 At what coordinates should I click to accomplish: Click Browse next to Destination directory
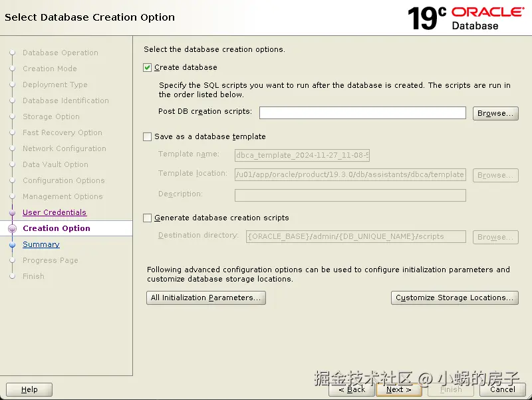[495, 237]
